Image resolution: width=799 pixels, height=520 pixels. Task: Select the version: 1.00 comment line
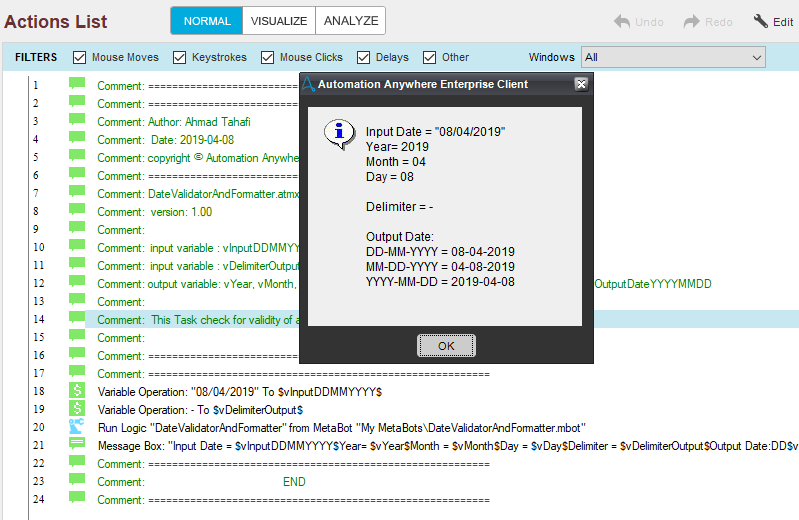pos(154,212)
